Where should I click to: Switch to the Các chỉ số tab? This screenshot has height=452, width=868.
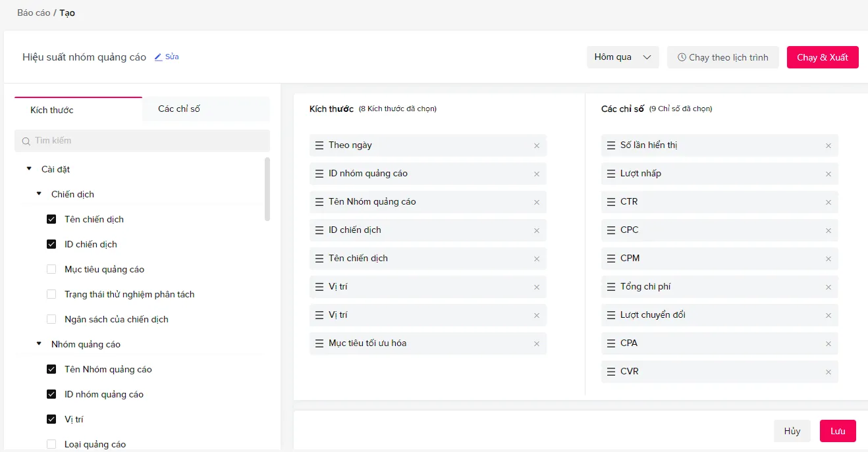(x=206, y=109)
